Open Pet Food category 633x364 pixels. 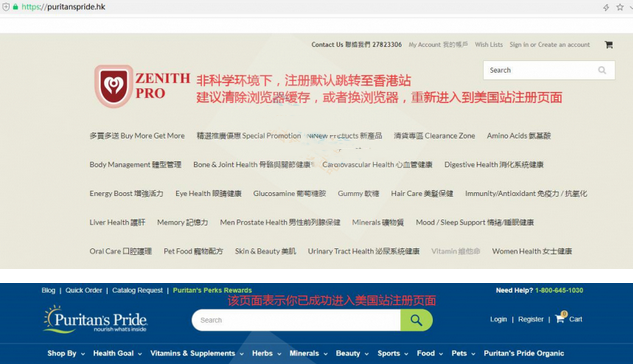193,251
